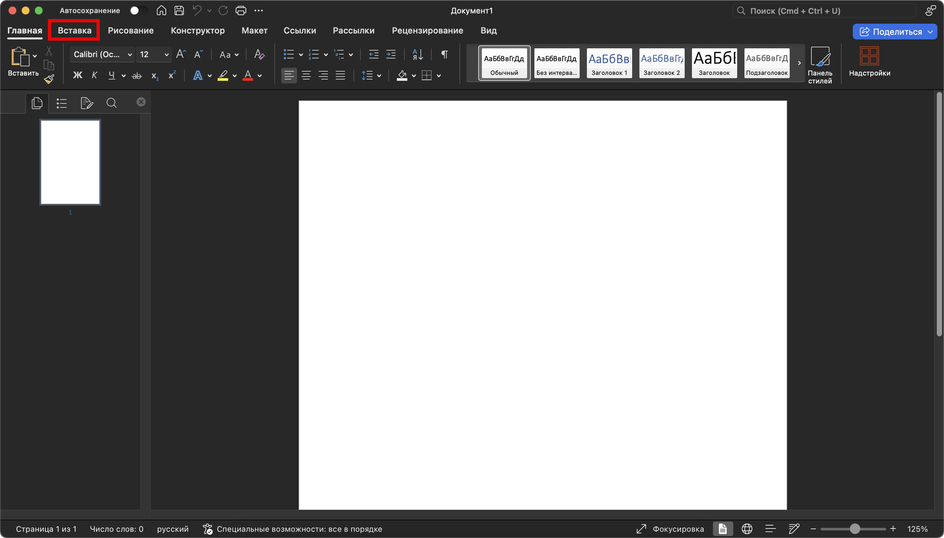Click the save diskette icon
This screenshot has width=944, height=538.
(179, 10)
